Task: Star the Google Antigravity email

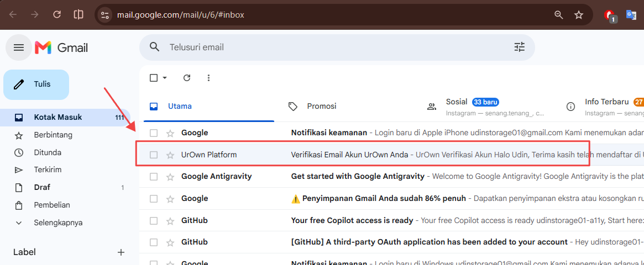Action: [170, 177]
